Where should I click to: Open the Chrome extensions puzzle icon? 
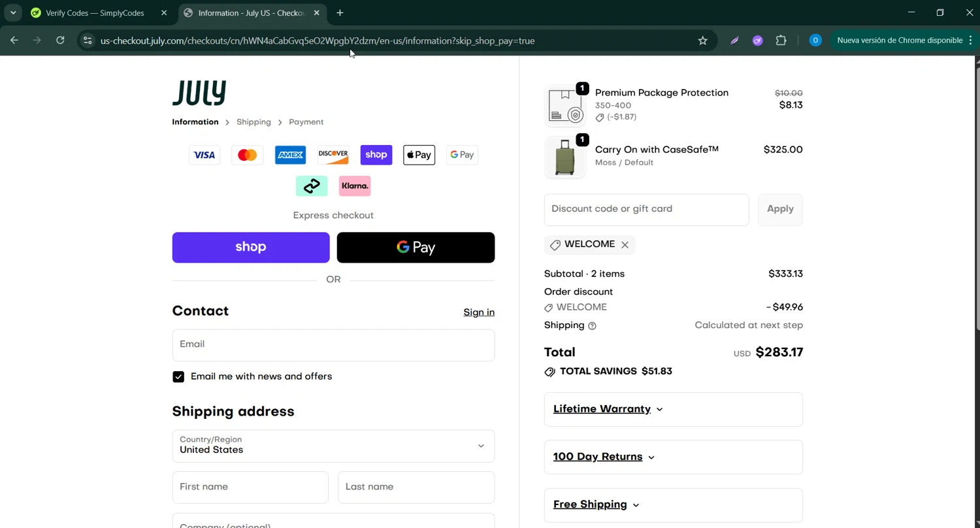pyautogui.click(x=781, y=41)
